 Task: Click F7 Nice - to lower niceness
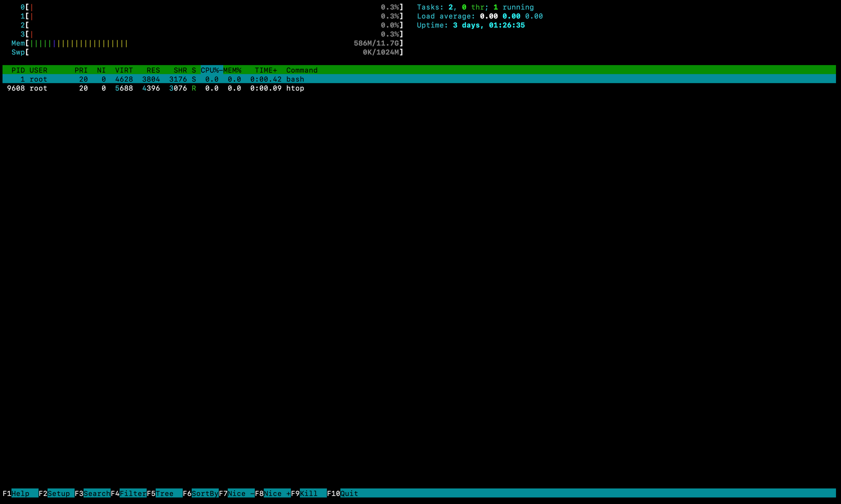coord(237,493)
